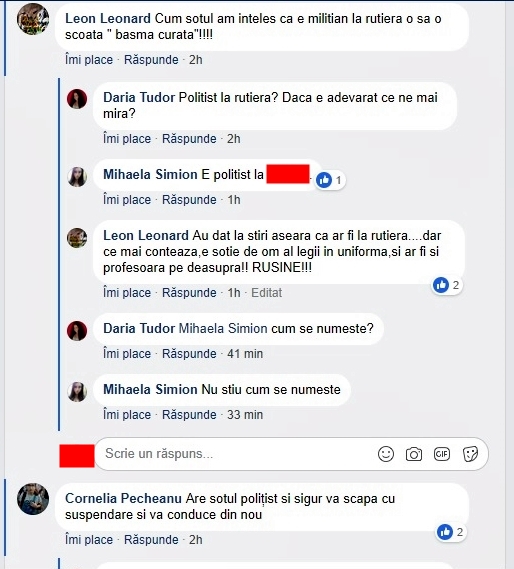Image resolution: width=514 pixels, height=569 pixels.
Task: Open the emoji picker in reply box
Action: pyautogui.click(x=386, y=454)
